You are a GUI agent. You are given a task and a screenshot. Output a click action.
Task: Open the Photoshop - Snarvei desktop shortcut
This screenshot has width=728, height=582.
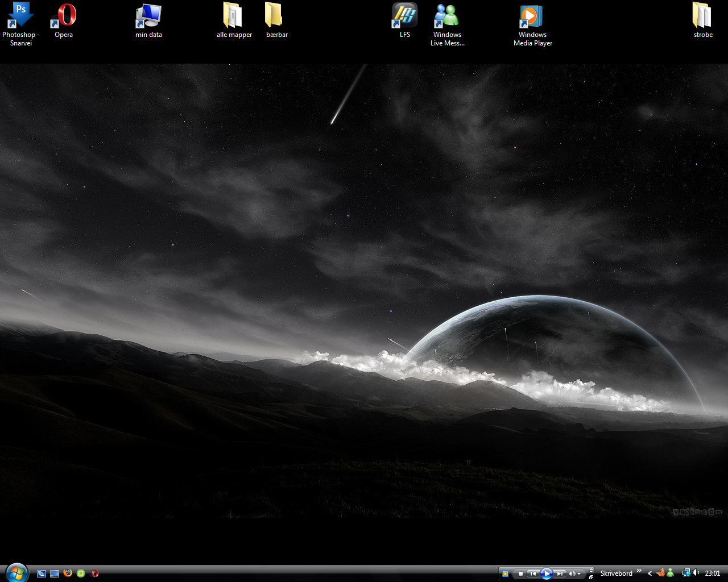click(x=21, y=24)
